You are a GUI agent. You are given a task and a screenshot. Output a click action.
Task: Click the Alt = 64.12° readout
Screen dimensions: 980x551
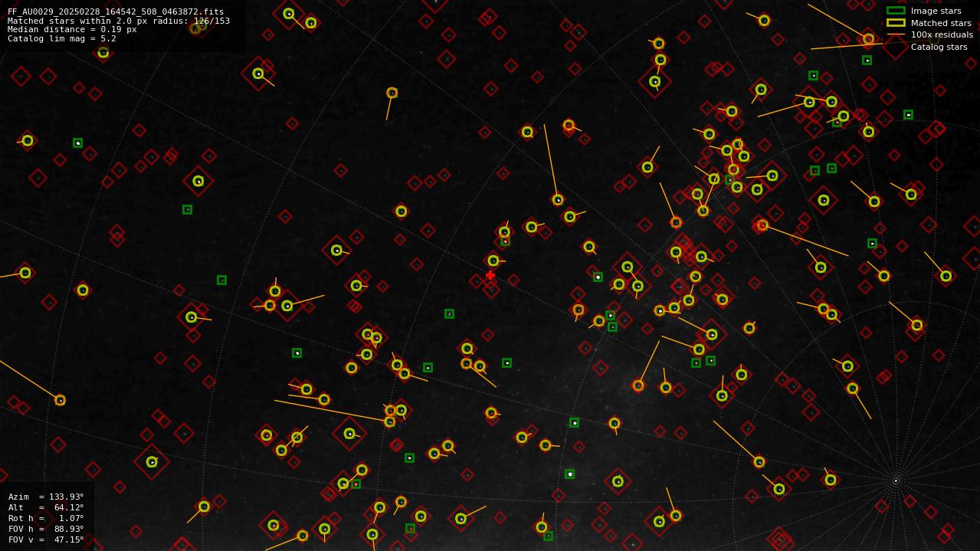(46, 507)
